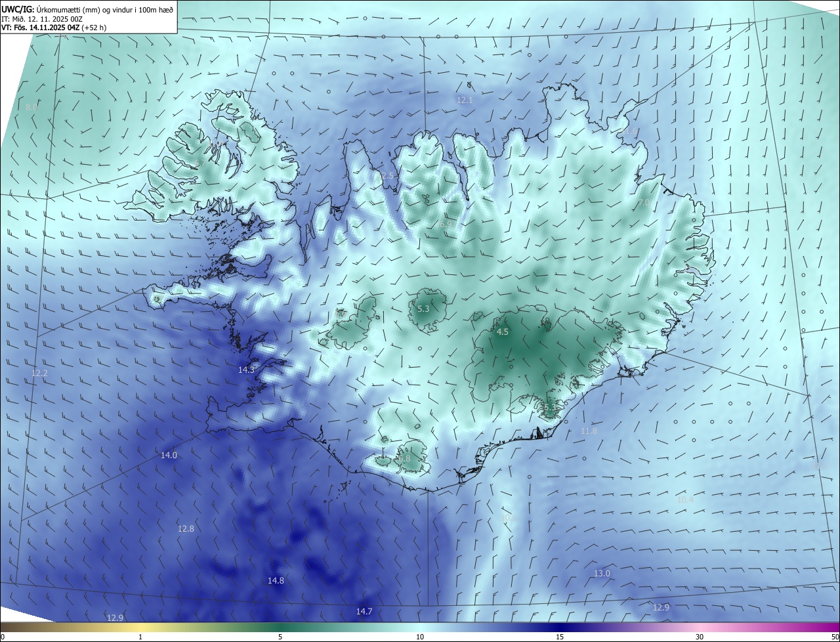Image resolution: width=840 pixels, height=642 pixels.
Task: Click the 12.8 value label
Action: [x=186, y=528]
